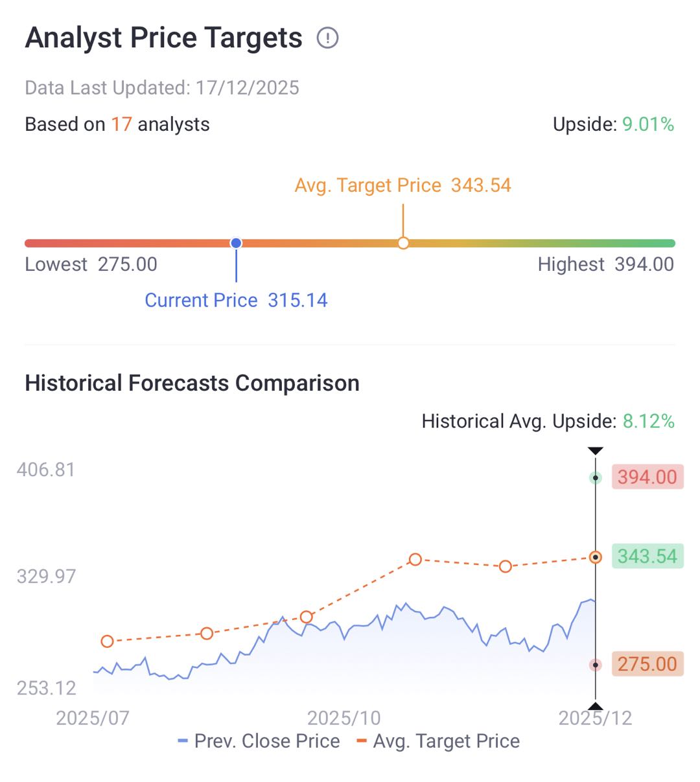
Task: Select the second orange target point from left
Action: [207, 633]
